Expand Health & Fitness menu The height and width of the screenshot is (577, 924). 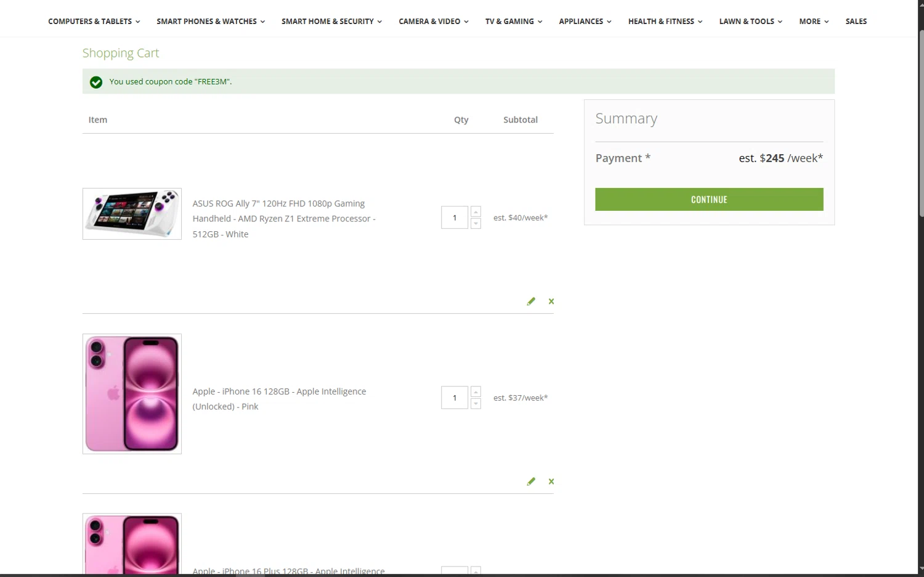pos(665,21)
